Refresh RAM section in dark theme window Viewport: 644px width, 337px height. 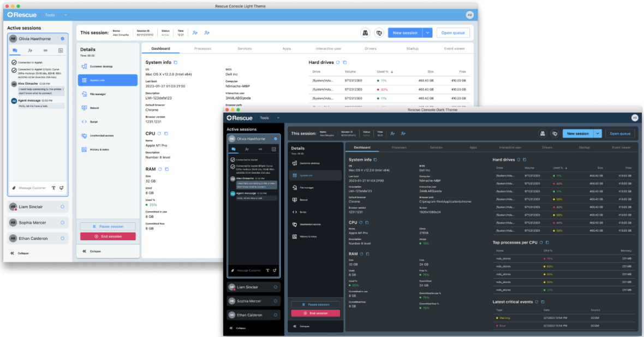tap(361, 254)
